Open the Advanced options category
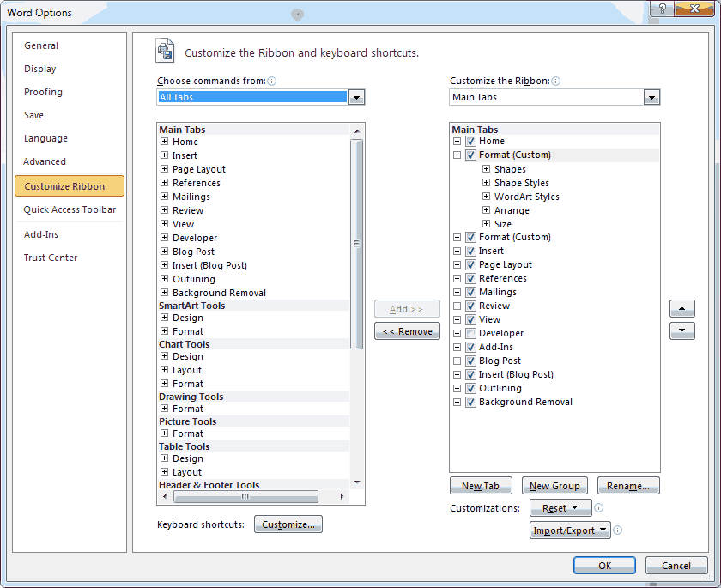This screenshot has height=588, width=721. [45, 161]
